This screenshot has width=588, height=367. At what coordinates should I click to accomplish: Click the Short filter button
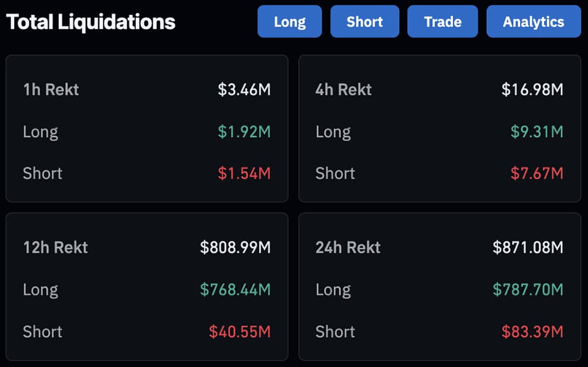pyautogui.click(x=365, y=21)
